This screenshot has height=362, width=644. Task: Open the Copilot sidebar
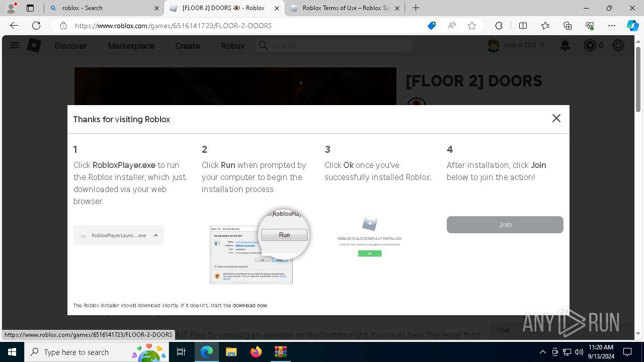pos(632,26)
